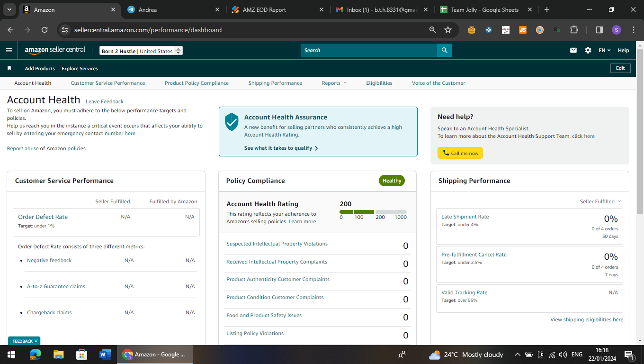
Task: Open Microsoft Store from the taskbar
Action: point(81,355)
